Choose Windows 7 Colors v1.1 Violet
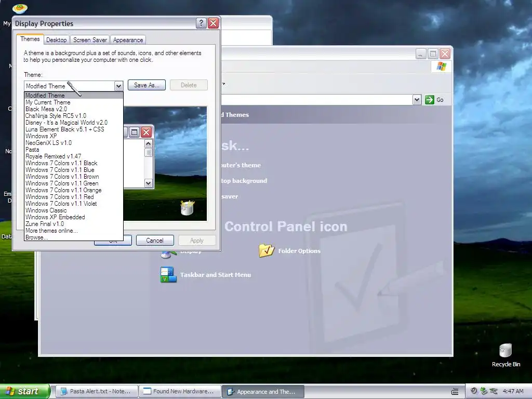 click(73, 204)
